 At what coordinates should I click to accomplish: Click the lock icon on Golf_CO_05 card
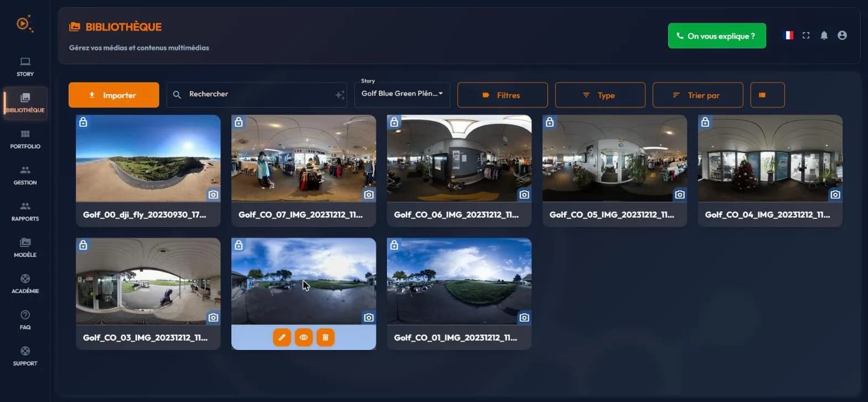[x=550, y=122]
